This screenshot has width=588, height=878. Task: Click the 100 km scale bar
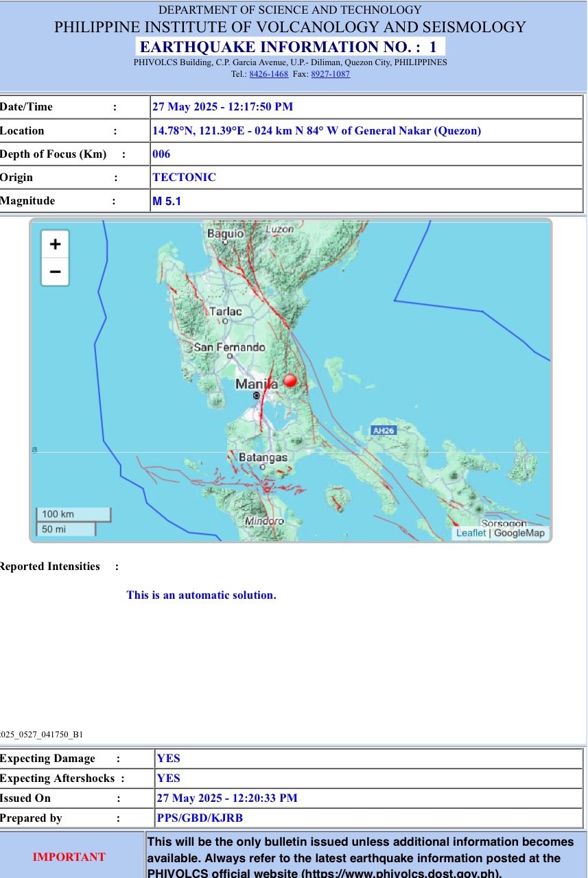coord(73,514)
